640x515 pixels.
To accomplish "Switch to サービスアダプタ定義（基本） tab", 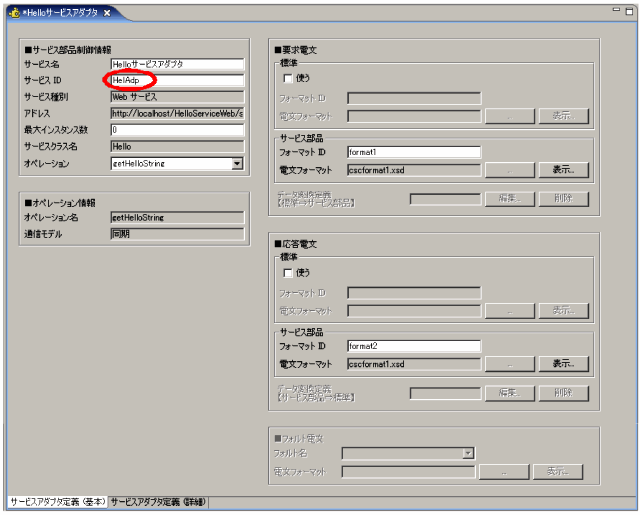I will click(x=58, y=502).
